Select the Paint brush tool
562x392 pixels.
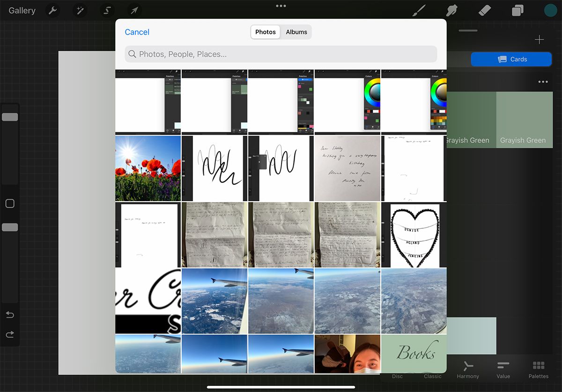coord(419,10)
